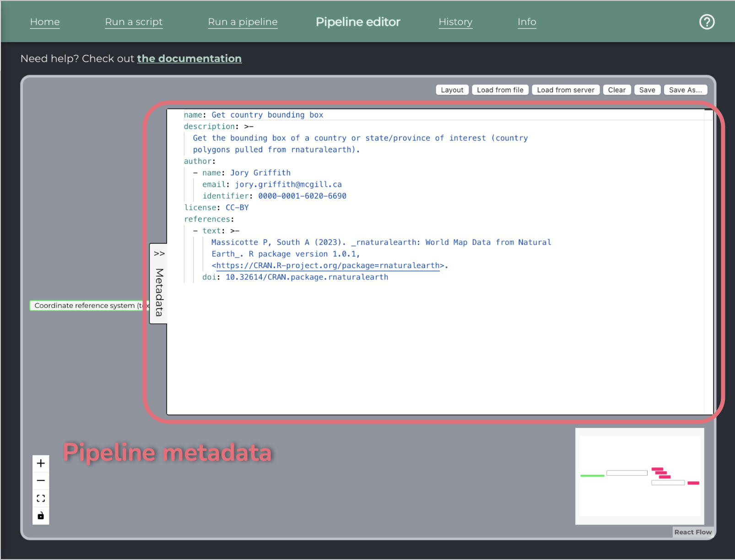Click the Layout button
735x560 pixels.
452,90
